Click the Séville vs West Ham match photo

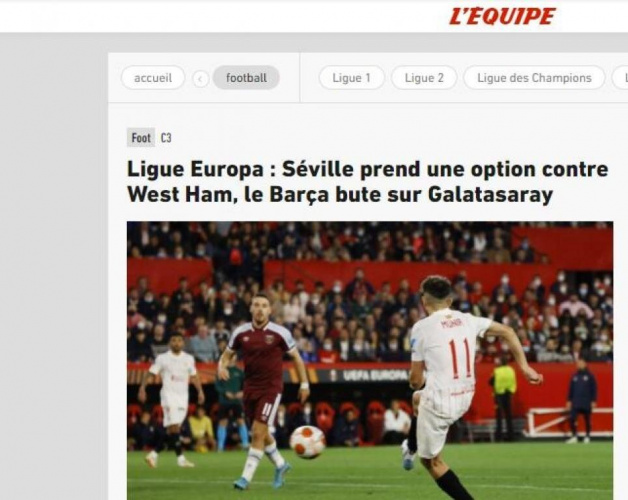(x=370, y=361)
